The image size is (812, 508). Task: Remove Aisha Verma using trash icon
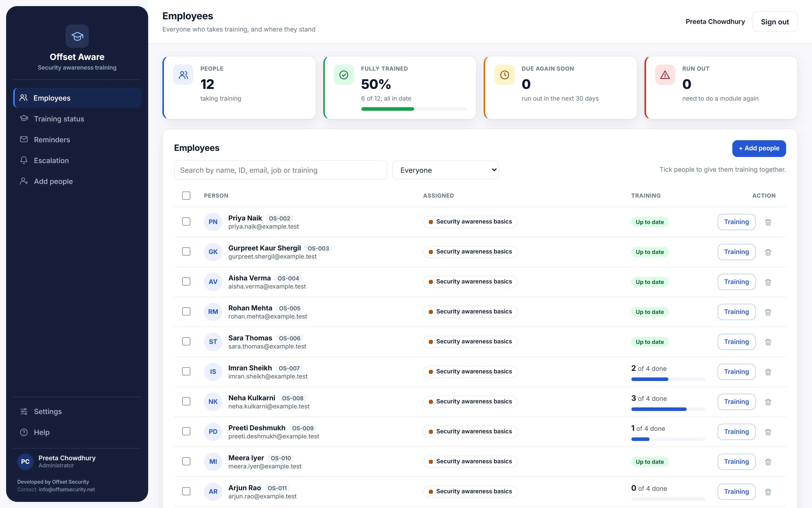(768, 282)
